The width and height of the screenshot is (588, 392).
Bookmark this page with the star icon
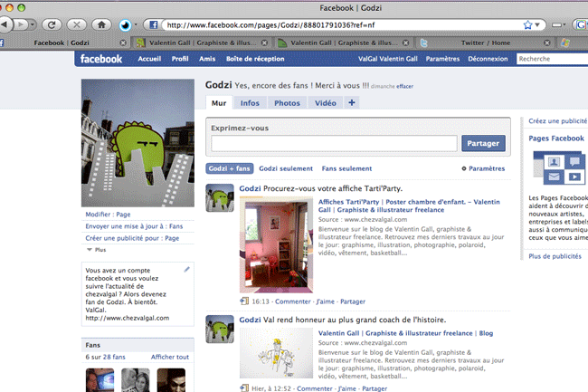point(527,24)
